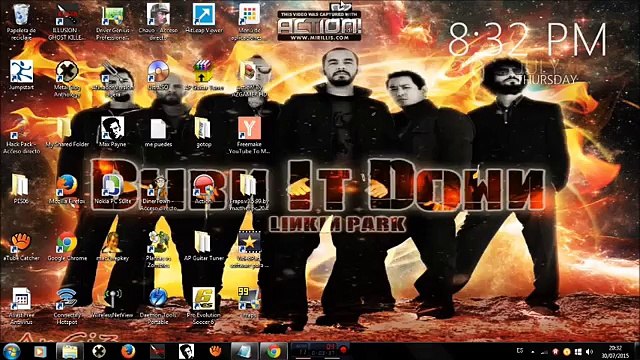
Task: Launch Google Chrome desktop shortcut
Action: point(67,246)
